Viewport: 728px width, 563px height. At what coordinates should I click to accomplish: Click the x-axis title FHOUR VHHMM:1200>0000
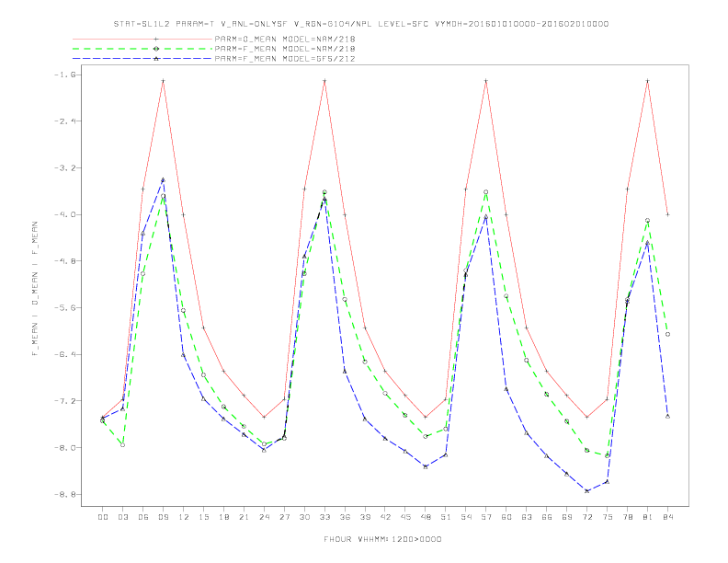click(382, 539)
